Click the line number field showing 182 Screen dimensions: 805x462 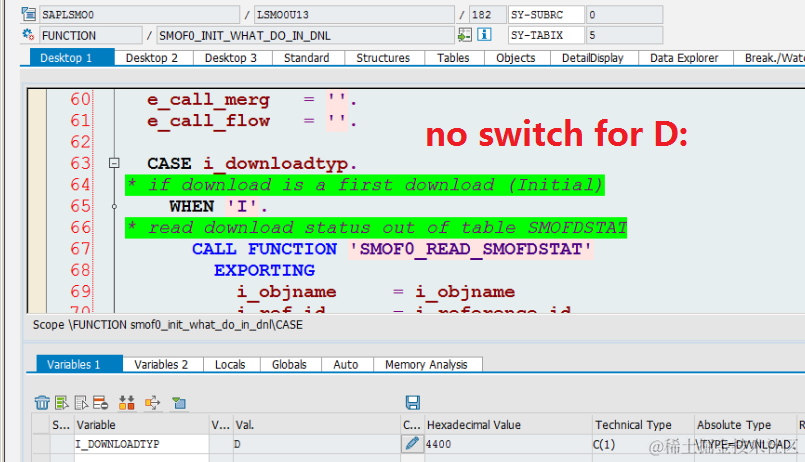point(487,14)
